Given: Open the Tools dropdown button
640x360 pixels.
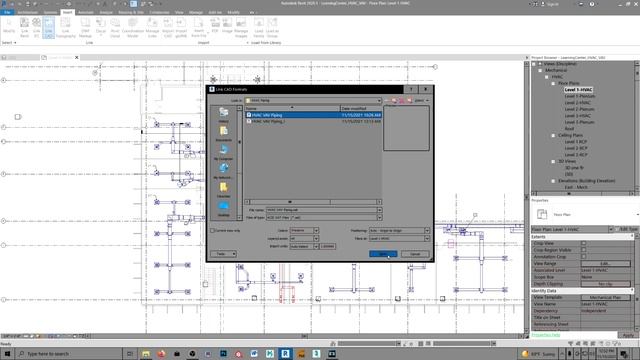Looking at the screenshot, I should click(x=223, y=254).
